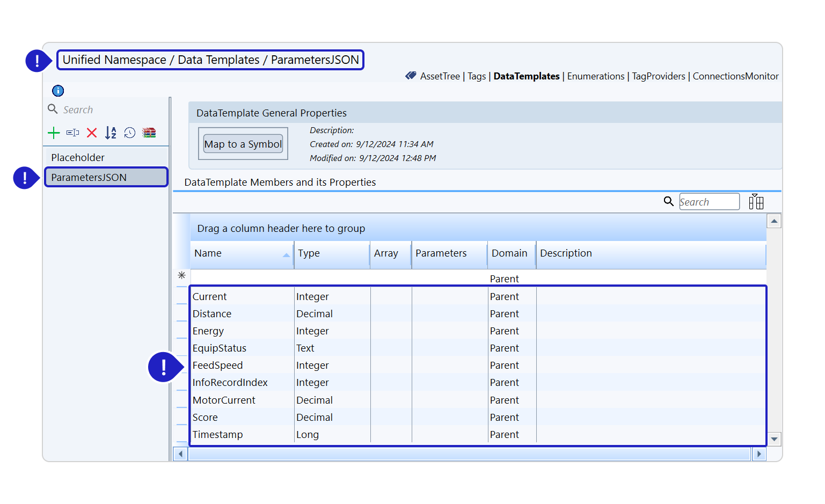Click the Parent domain in the new row
The height and width of the screenshot is (504, 825).
click(x=504, y=279)
